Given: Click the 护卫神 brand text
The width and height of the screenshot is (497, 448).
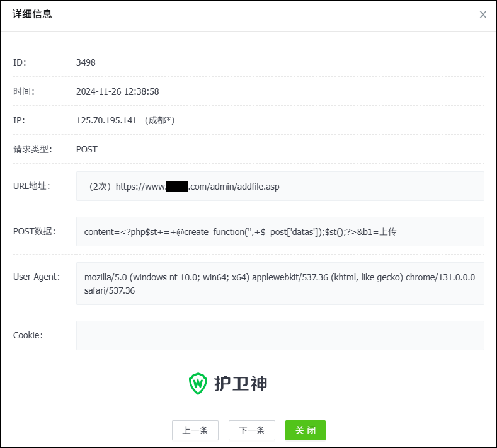Looking at the screenshot, I should (x=241, y=384).
